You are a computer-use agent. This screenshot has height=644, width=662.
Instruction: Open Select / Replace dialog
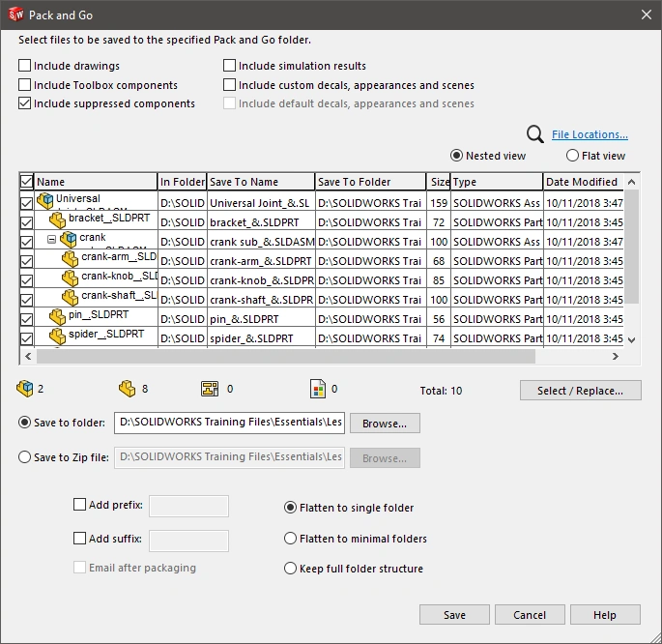coord(581,391)
